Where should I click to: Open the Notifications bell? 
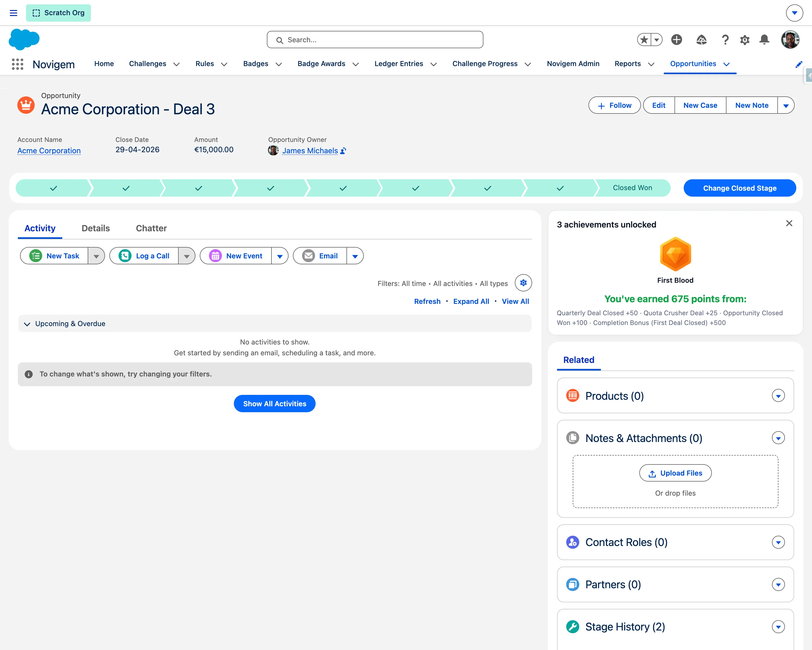(764, 40)
